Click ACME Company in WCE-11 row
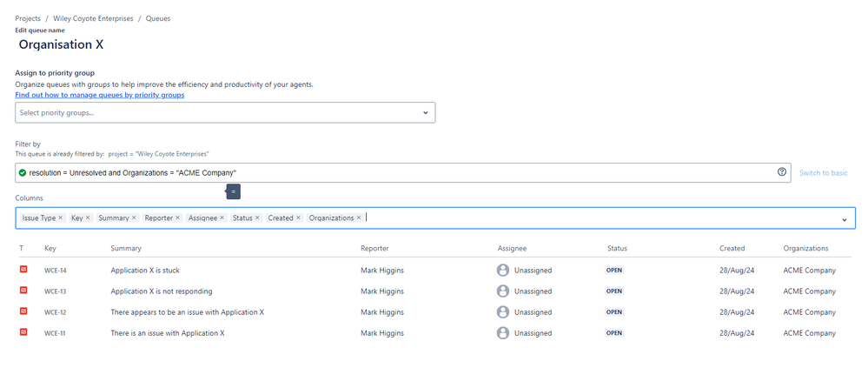This screenshot has width=868, height=368. coord(809,333)
